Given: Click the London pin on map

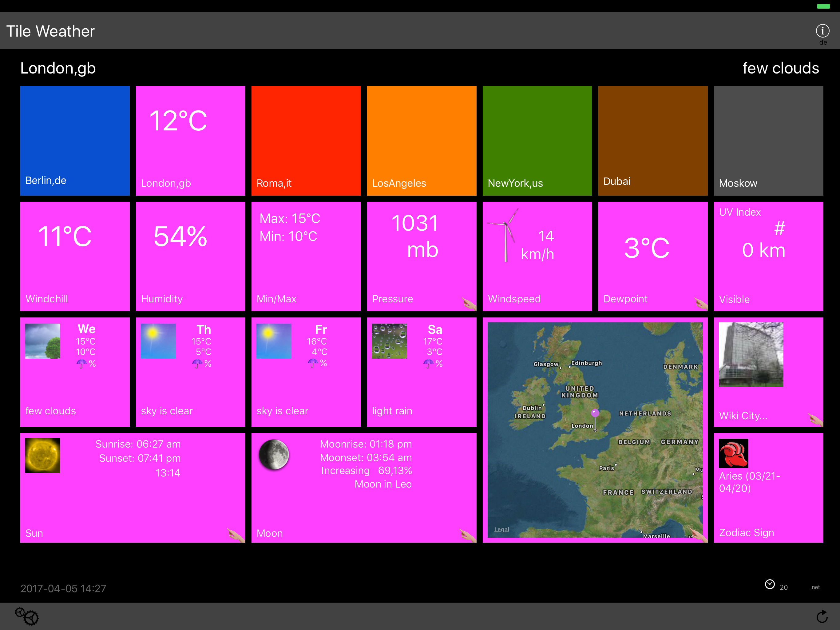Looking at the screenshot, I should [595, 413].
